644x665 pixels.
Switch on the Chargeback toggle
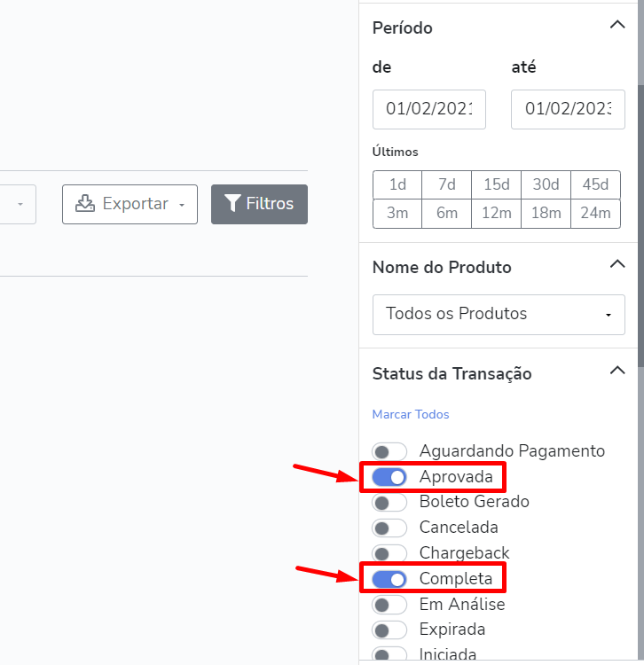coord(389,554)
